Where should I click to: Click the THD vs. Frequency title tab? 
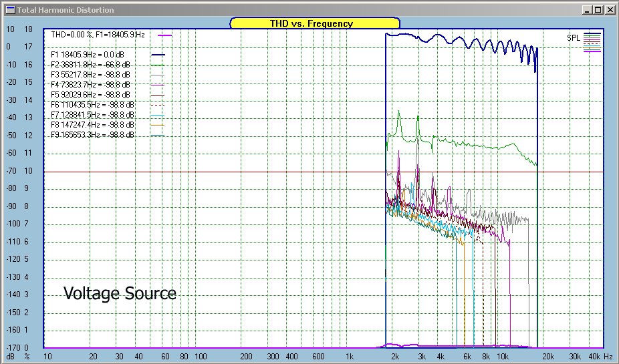(x=315, y=23)
